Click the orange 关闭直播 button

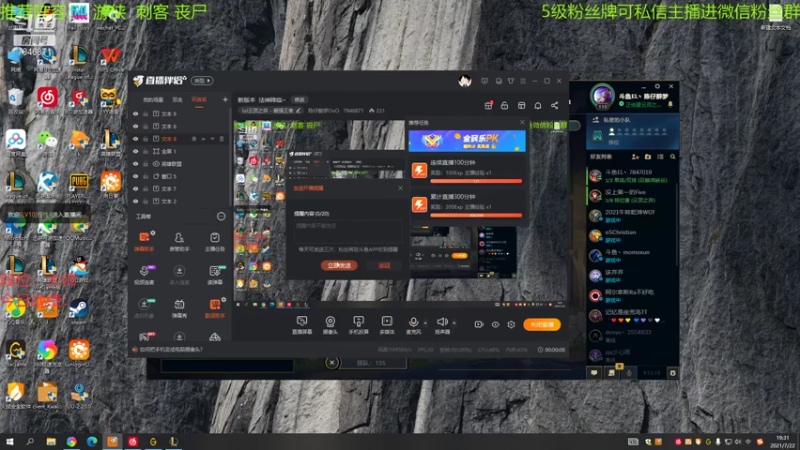click(542, 324)
